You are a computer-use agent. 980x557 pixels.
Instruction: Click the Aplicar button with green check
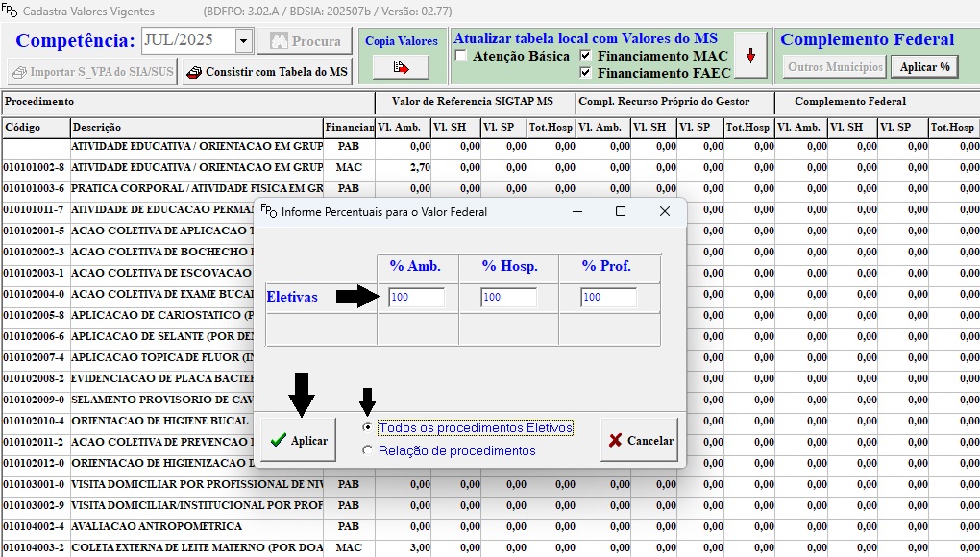click(299, 440)
